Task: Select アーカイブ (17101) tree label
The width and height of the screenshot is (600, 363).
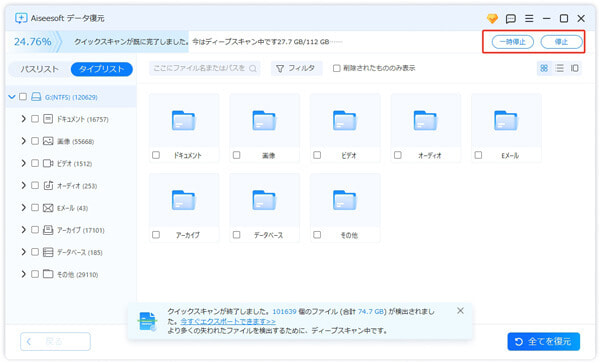Action: click(81, 230)
